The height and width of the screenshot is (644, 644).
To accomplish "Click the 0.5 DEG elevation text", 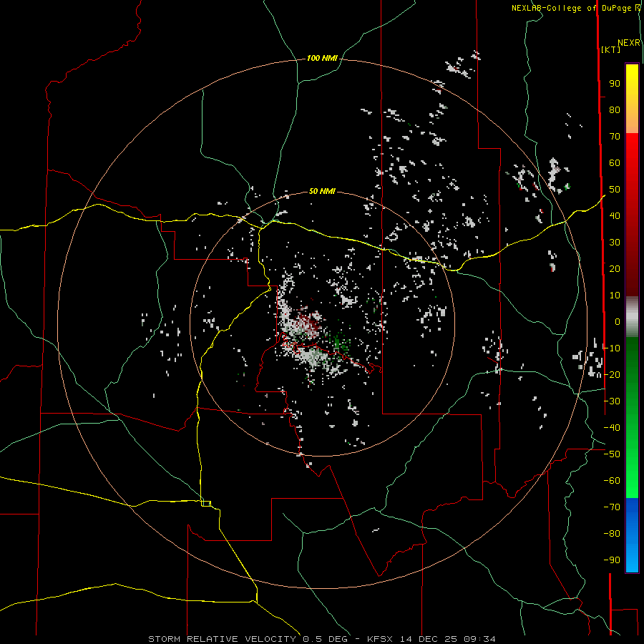I will [x=326, y=639].
